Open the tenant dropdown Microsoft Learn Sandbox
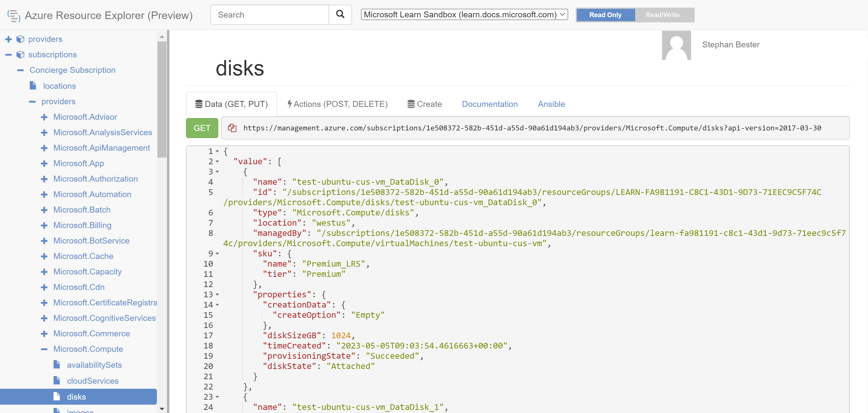The height and width of the screenshot is (413, 868). (x=464, y=15)
